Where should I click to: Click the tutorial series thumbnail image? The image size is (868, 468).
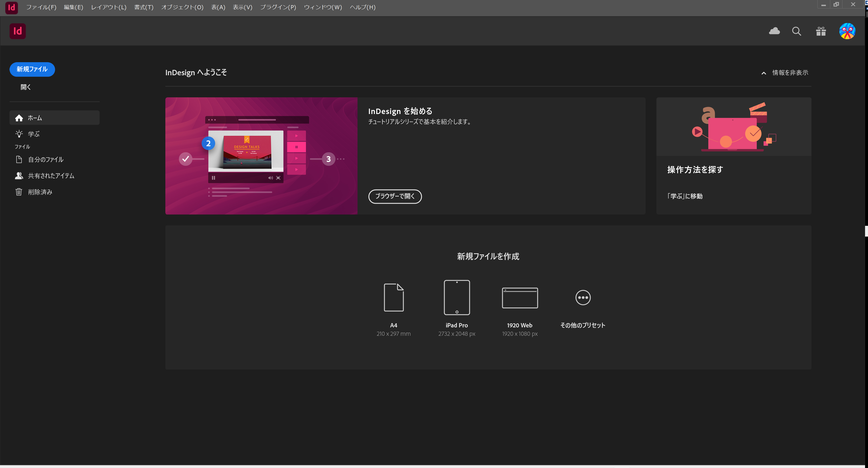[261, 156]
